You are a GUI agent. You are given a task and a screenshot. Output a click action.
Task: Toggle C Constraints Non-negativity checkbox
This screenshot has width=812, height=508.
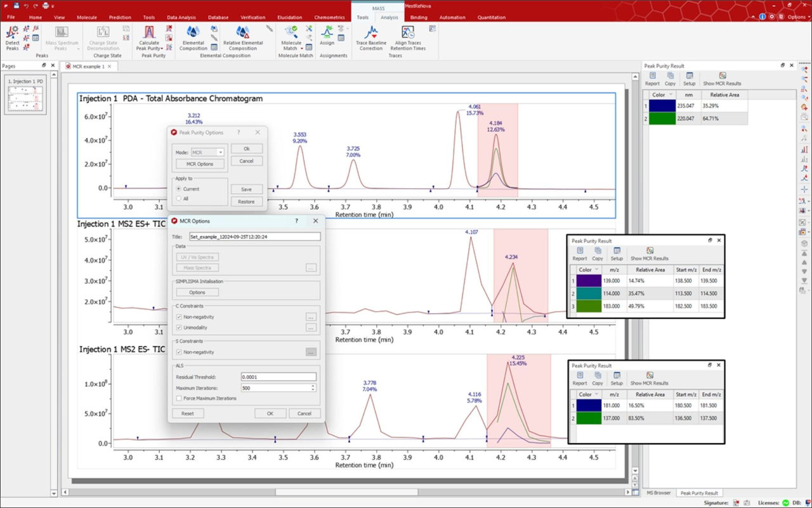[x=179, y=316]
